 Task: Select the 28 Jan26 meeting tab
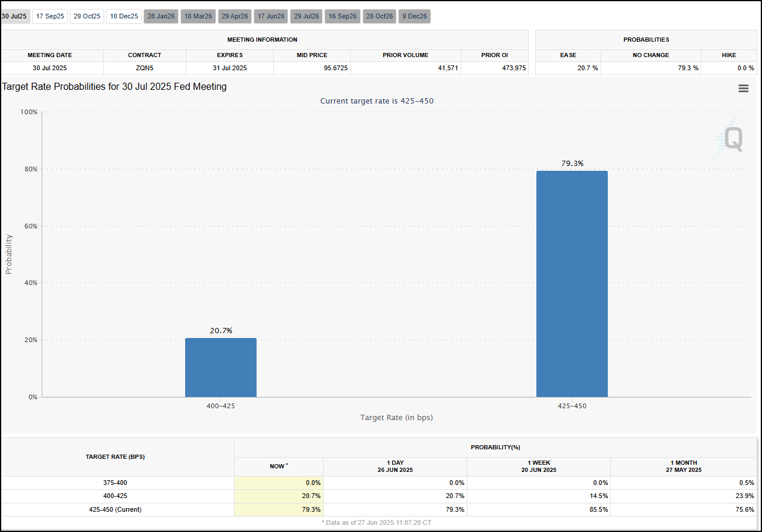pyautogui.click(x=160, y=16)
